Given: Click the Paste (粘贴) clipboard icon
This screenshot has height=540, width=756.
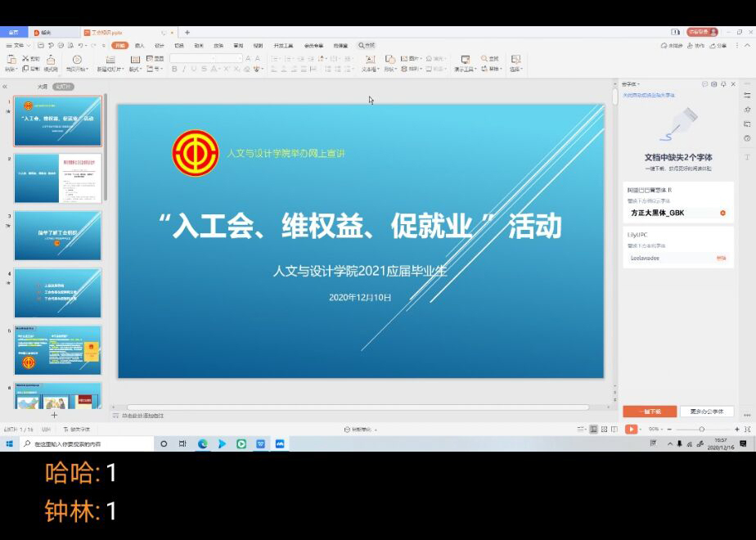Looking at the screenshot, I should [x=11, y=59].
